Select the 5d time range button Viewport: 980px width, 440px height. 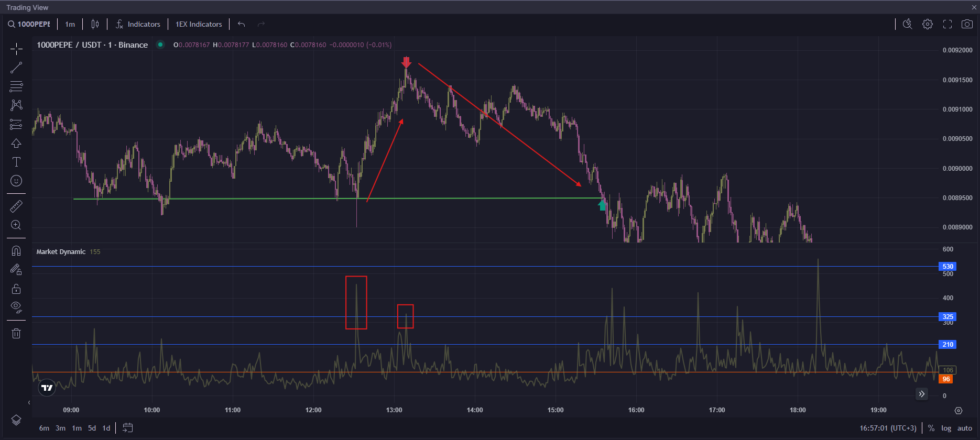(x=92, y=428)
